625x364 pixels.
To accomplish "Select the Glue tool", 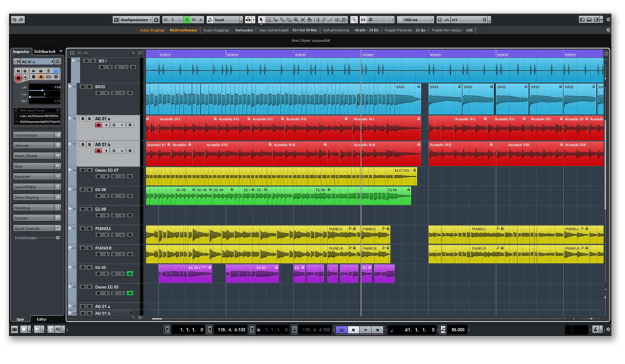I will coord(282,20).
